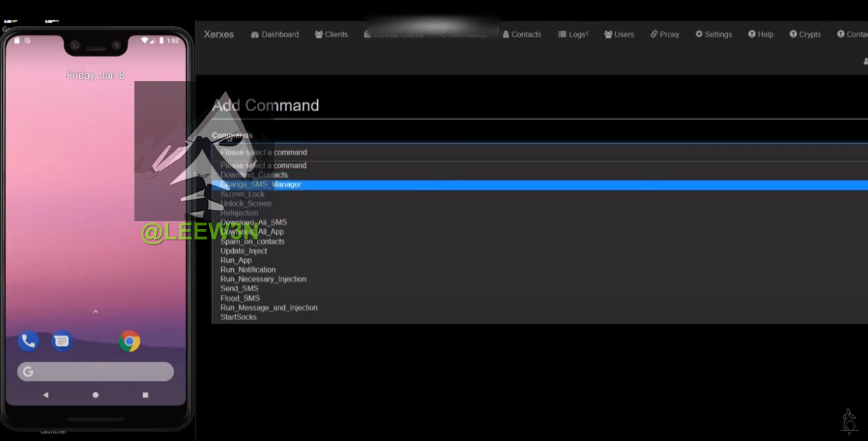
Task: Pick Run_App from the commands list
Action: click(236, 260)
